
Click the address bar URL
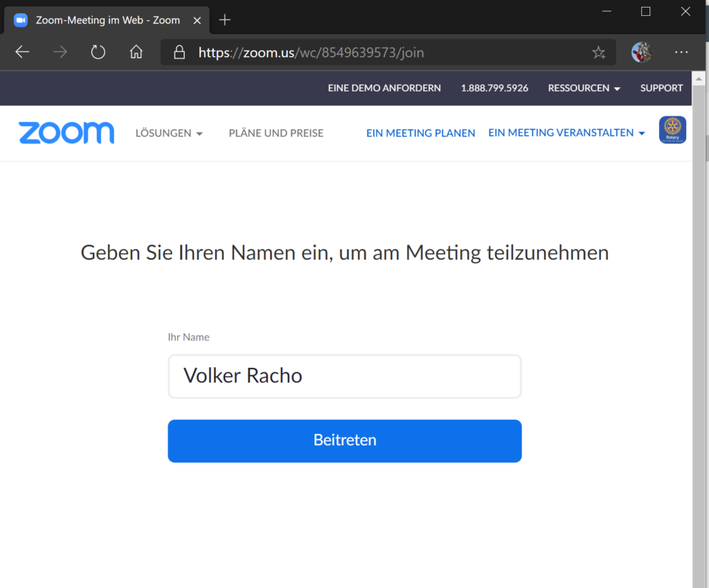[311, 53]
